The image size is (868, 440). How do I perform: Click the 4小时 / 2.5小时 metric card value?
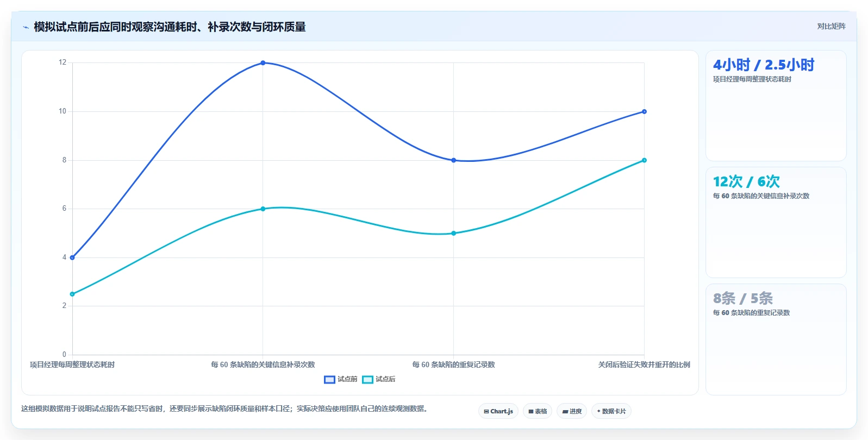764,65
